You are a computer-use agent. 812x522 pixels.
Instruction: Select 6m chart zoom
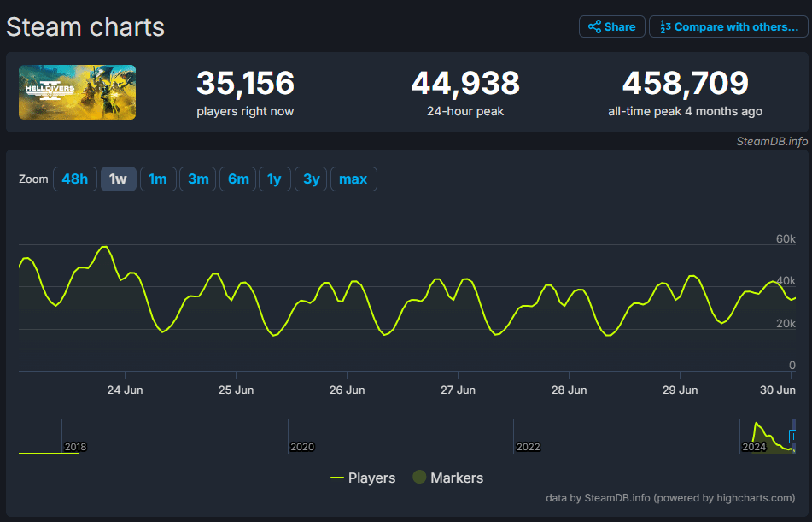tap(238, 179)
